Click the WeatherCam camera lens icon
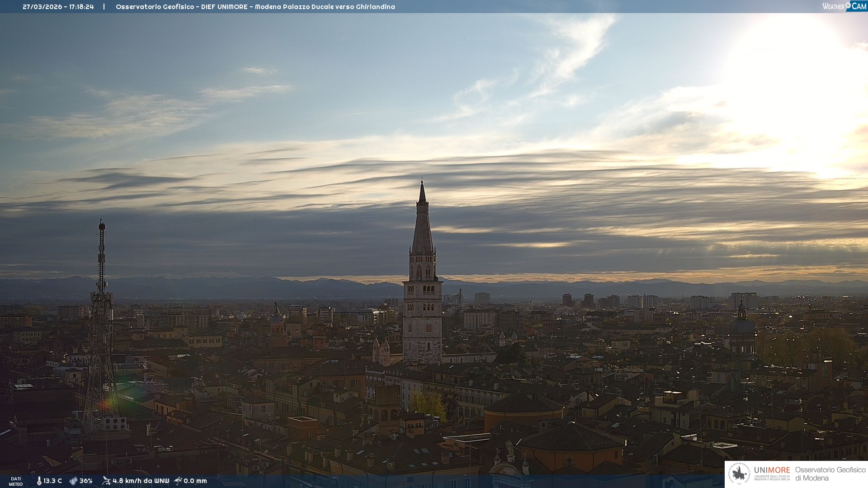 (x=849, y=5)
